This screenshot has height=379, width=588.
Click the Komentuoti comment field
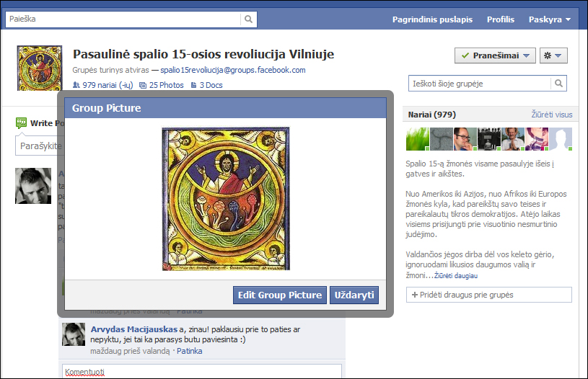pos(202,372)
